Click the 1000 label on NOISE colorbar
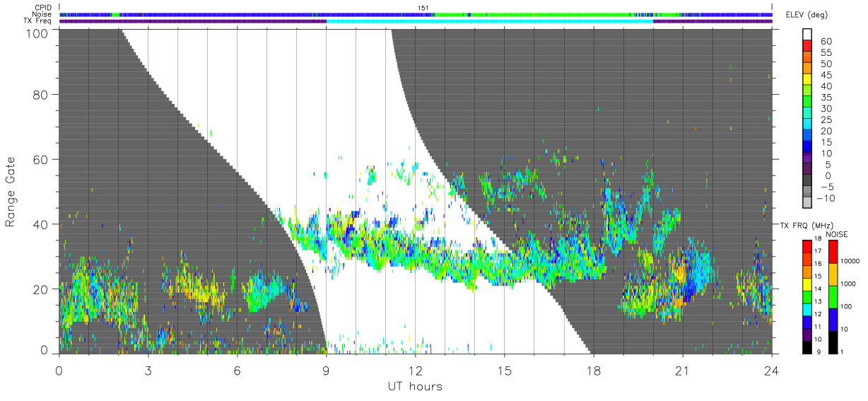Image resolution: width=868 pixels, height=401 pixels. [x=848, y=284]
